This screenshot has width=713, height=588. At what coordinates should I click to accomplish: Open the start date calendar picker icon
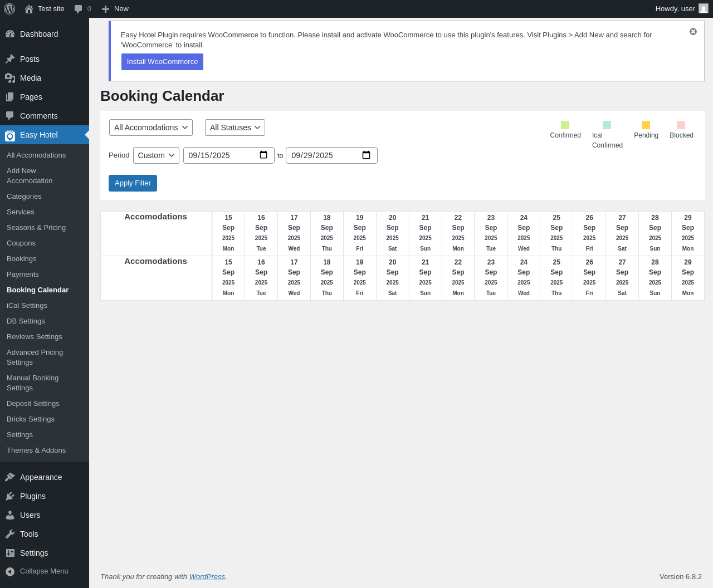263,155
